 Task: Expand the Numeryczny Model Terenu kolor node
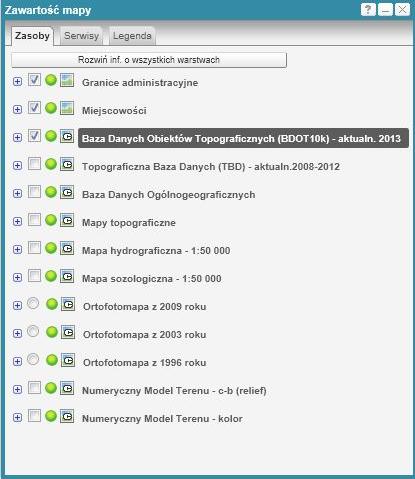17,418
